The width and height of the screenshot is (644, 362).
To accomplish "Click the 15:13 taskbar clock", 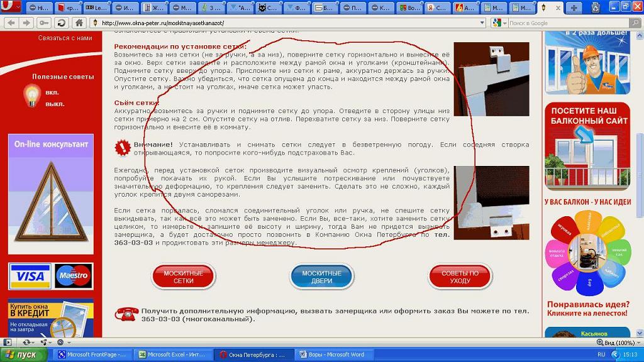I will [630, 354].
